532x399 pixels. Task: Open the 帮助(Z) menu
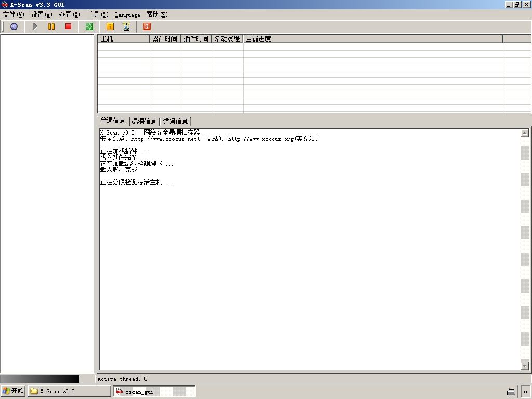pyautogui.click(x=157, y=15)
